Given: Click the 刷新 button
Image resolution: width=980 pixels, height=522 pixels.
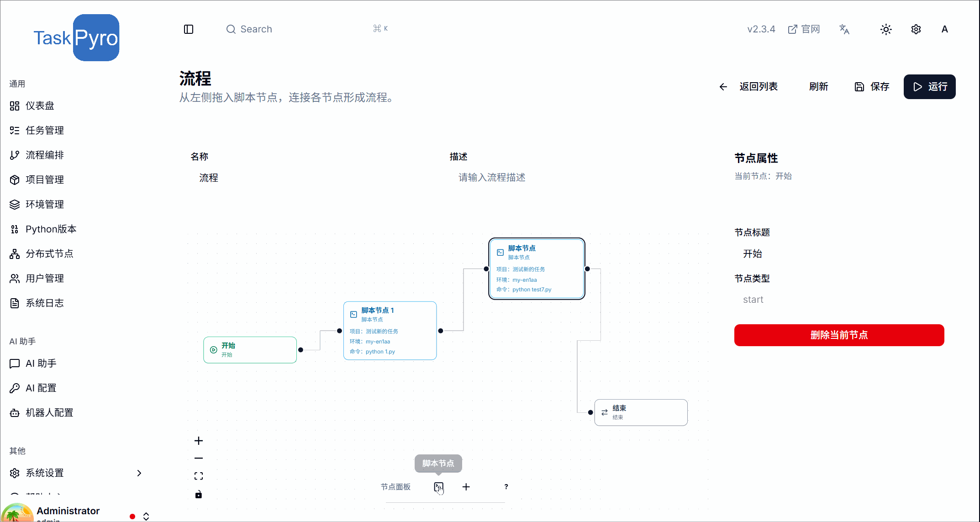Looking at the screenshot, I should (818, 87).
